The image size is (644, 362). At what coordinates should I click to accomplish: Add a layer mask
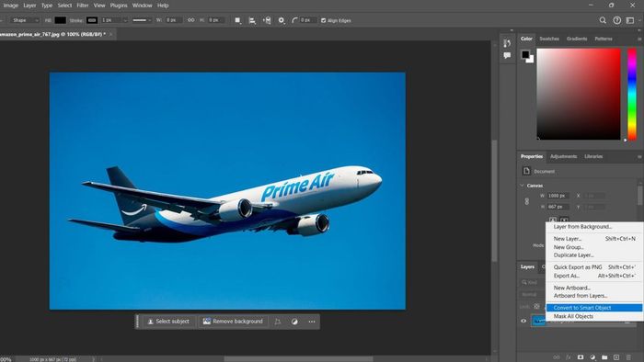tap(581, 357)
